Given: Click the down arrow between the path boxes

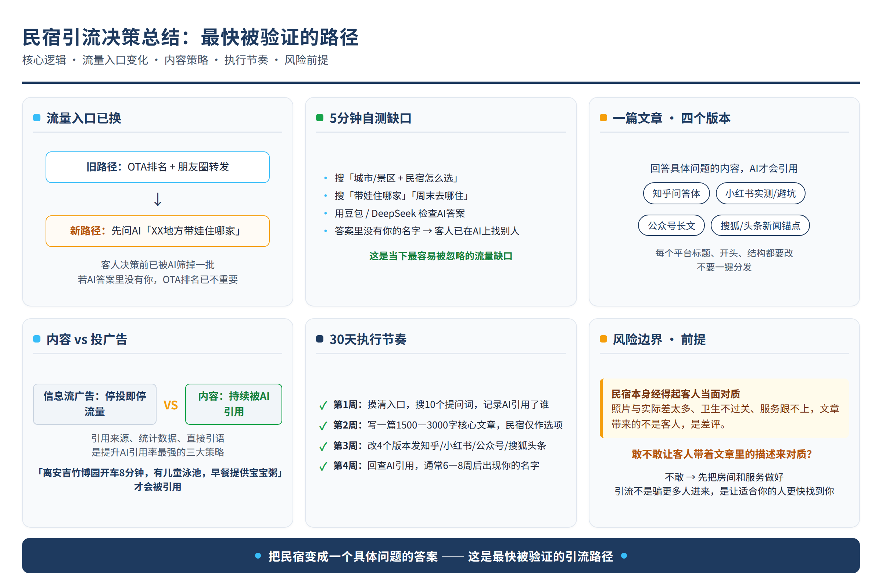Looking at the screenshot, I should pos(158,200).
